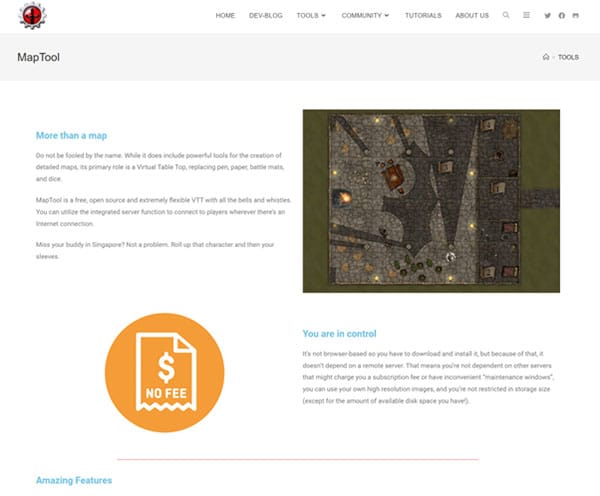
Task: Click the paragraph starting 'Do not be fooled'
Action: click(160, 167)
